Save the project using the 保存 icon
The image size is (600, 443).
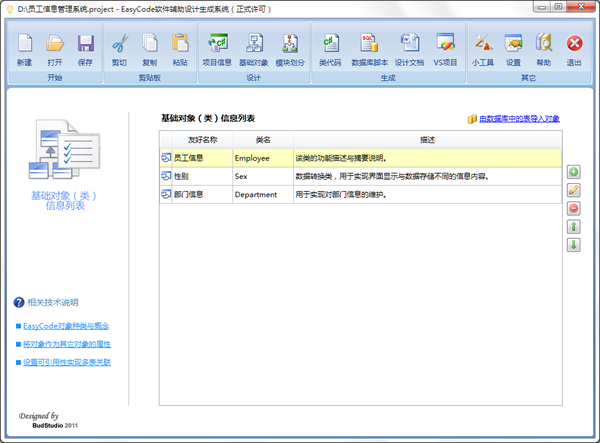click(x=85, y=48)
